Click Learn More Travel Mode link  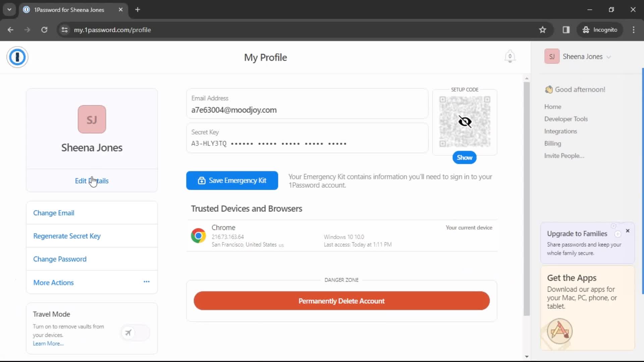(48, 344)
